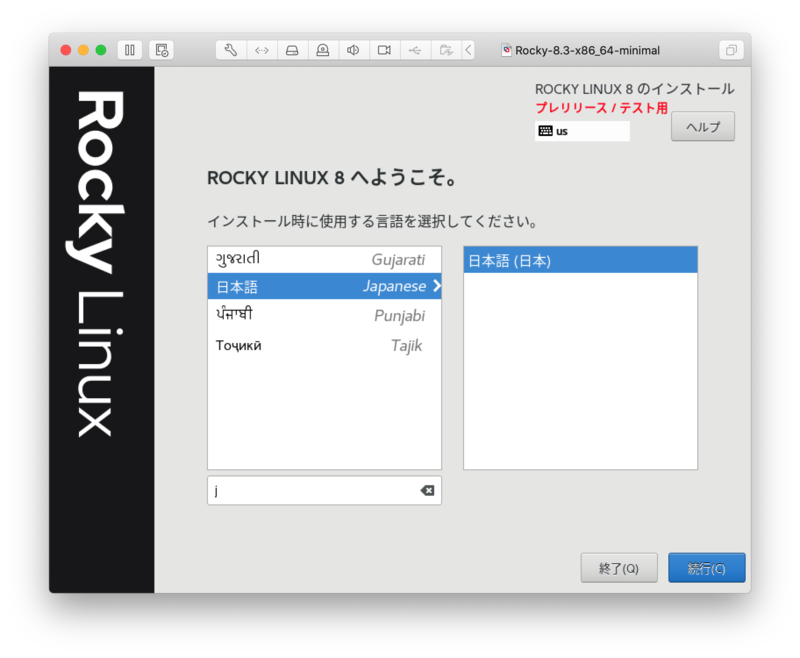
Task: Minimize the VM window with the yellow button
Action: (83, 50)
